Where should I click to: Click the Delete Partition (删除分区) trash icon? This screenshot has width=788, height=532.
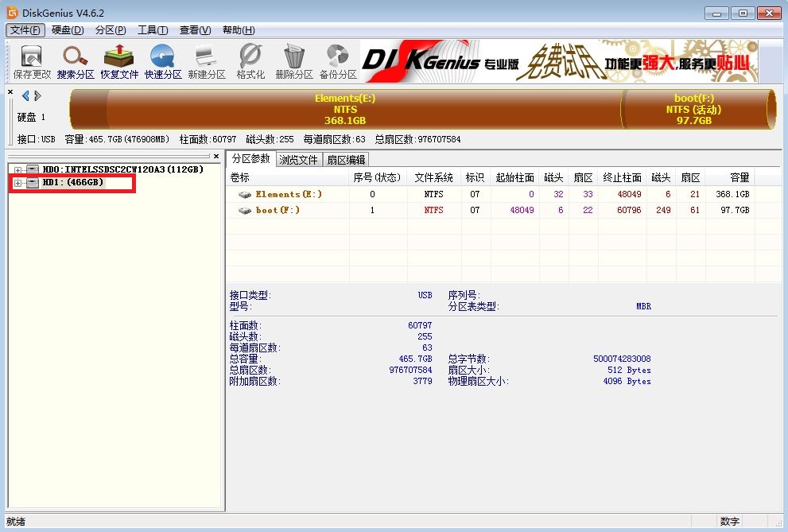coord(294,62)
